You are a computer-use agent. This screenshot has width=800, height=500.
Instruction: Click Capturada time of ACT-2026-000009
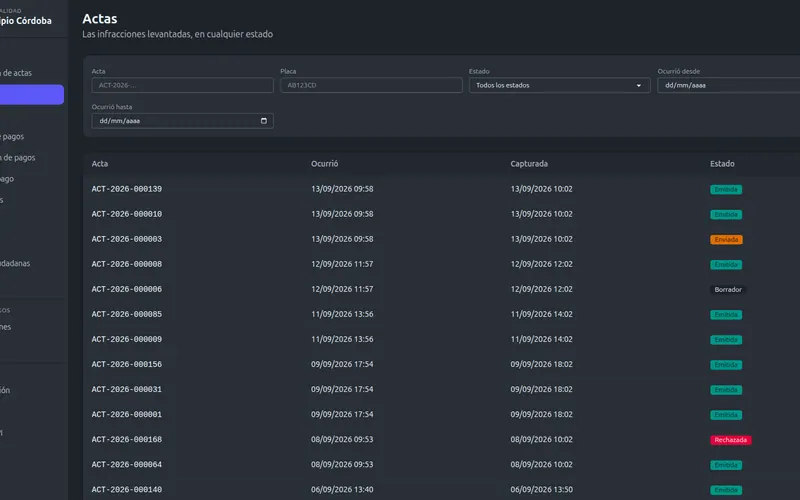click(541, 339)
